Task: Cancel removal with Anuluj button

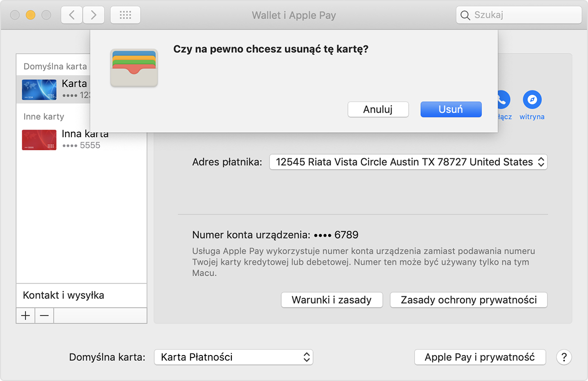Action: 378,109
